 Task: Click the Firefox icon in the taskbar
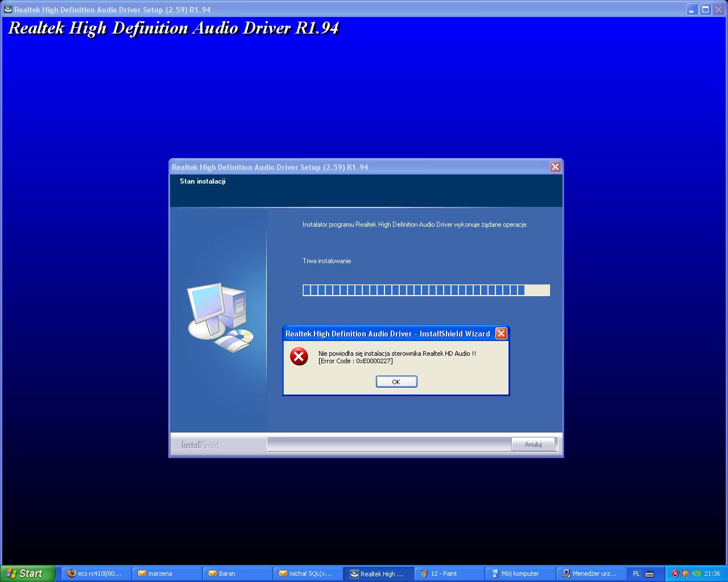[x=71, y=573]
